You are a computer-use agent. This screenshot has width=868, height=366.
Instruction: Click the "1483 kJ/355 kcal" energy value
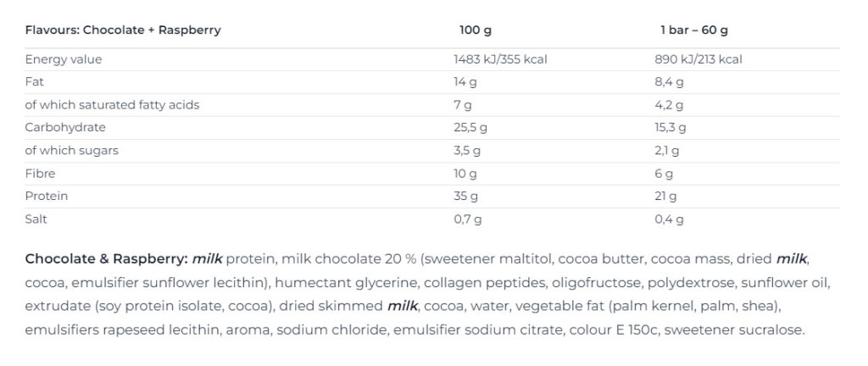point(500,59)
